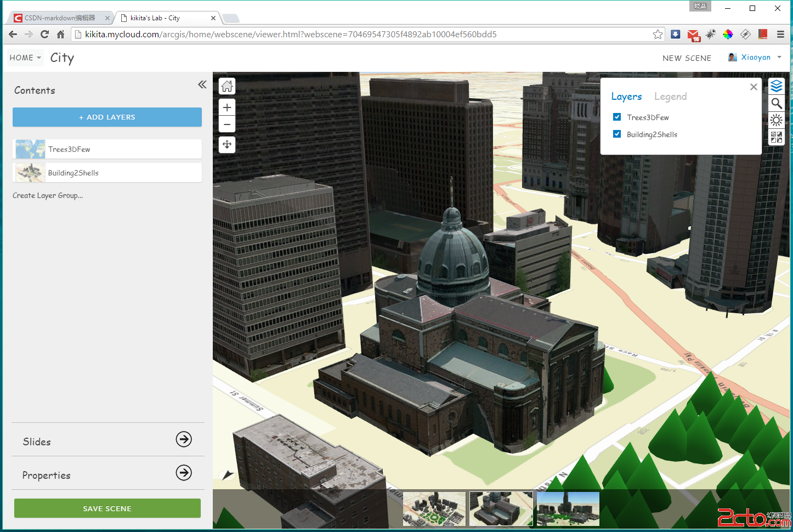Open a new browser tab
This screenshot has width=793, height=532.
click(x=231, y=19)
